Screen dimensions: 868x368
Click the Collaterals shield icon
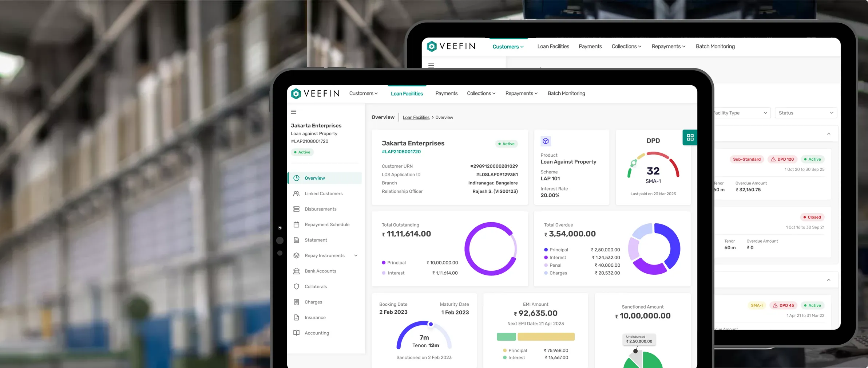click(x=297, y=287)
